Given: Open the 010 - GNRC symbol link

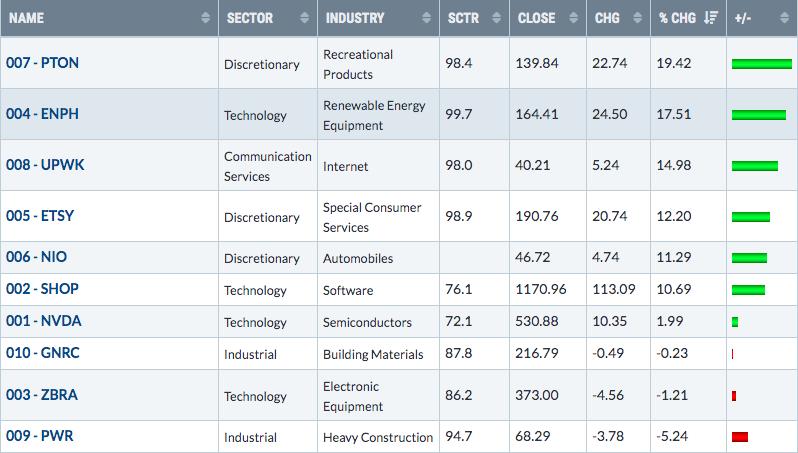Looking at the screenshot, I should tap(43, 353).
